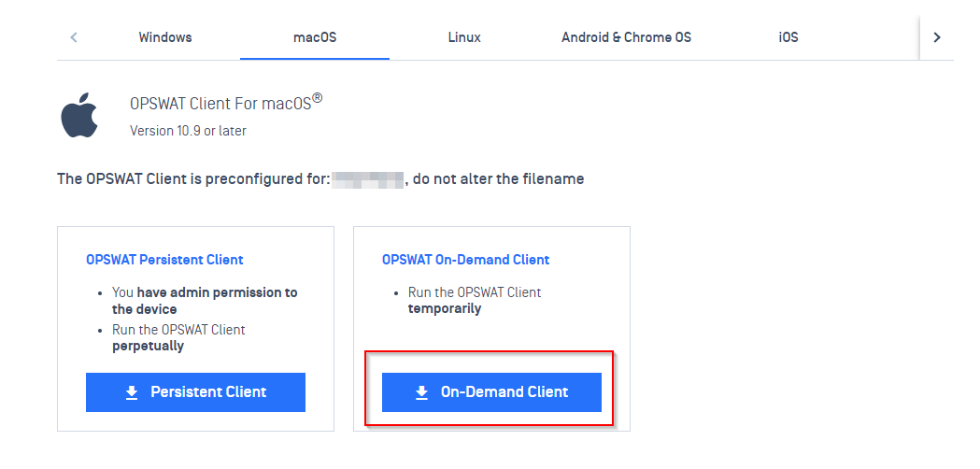
Task: Download the Persistent Client
Action: [195, 392]
